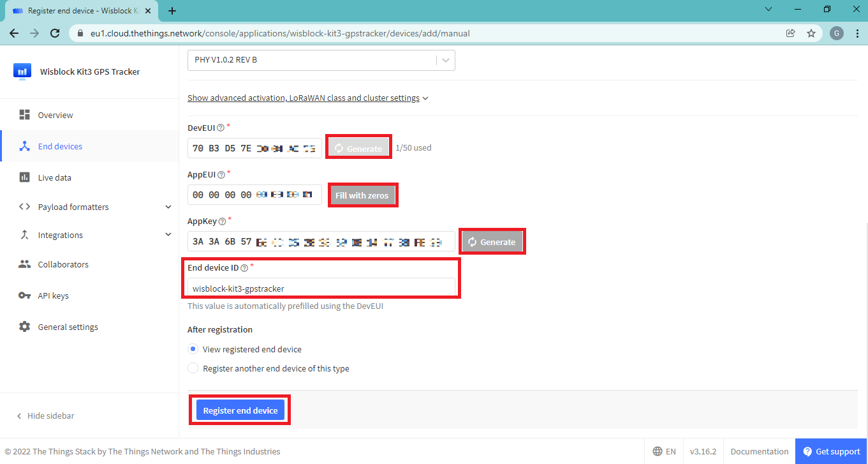Click the browser page reload icon
Screen dimensions: 868x464
55,33
